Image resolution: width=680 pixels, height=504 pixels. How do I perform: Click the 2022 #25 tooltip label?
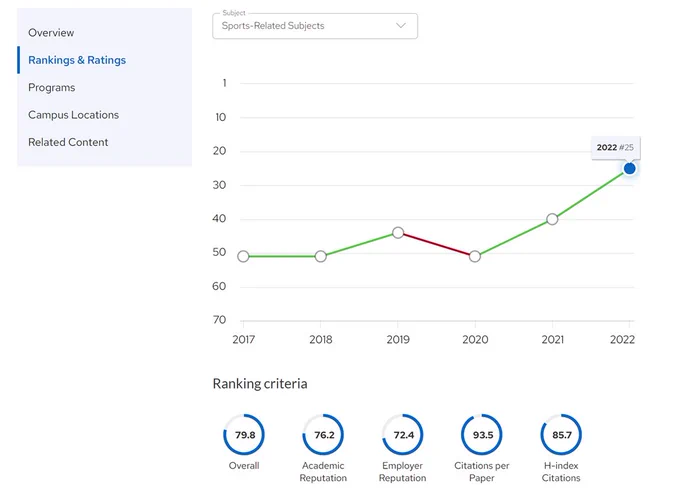tap(615, 147)
